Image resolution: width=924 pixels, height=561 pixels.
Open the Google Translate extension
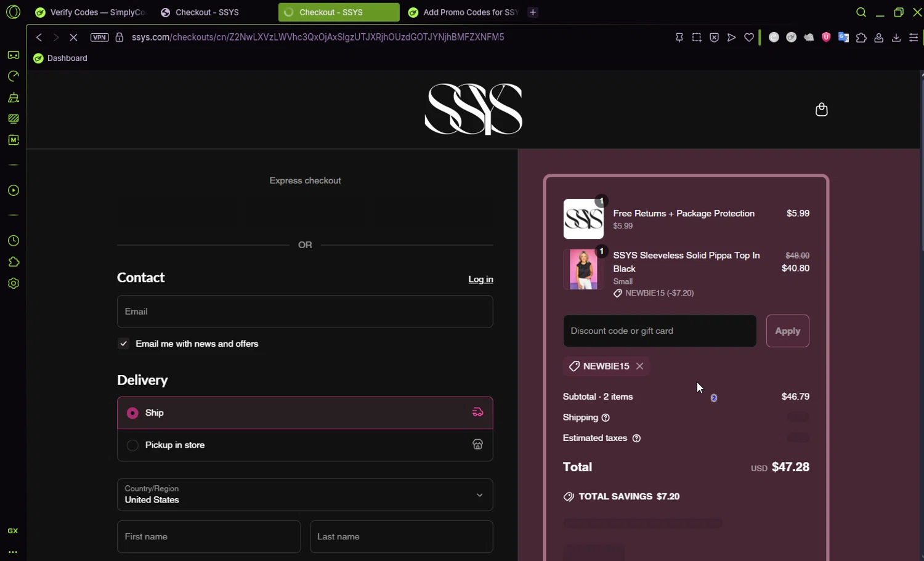click(844, 38)
